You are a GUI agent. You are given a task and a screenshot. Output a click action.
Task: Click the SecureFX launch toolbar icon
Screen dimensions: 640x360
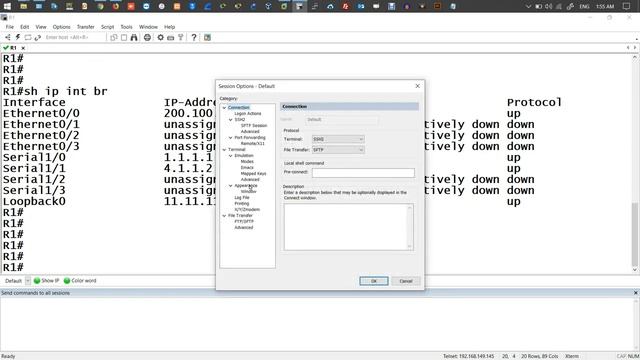[x=207, y=37]
